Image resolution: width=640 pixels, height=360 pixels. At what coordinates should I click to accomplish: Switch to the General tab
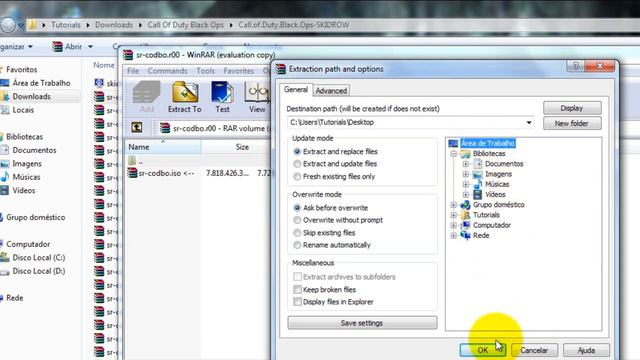296,89
